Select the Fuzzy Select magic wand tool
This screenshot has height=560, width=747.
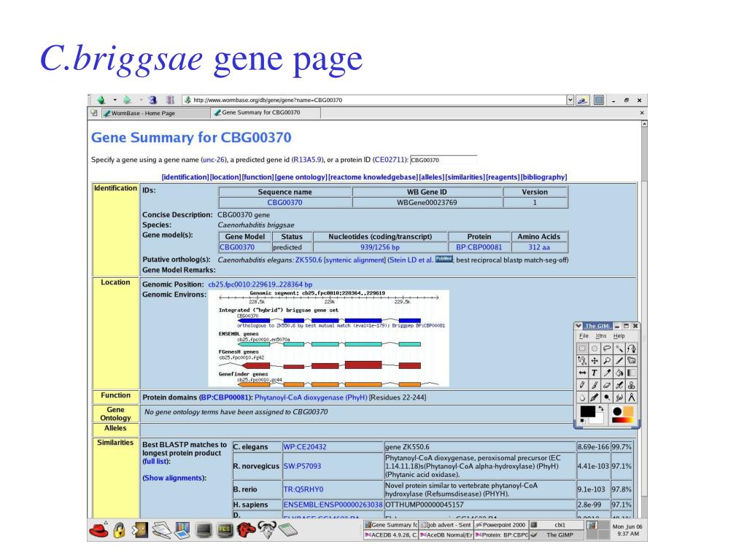pyautogui.click(x=619, y=348)
